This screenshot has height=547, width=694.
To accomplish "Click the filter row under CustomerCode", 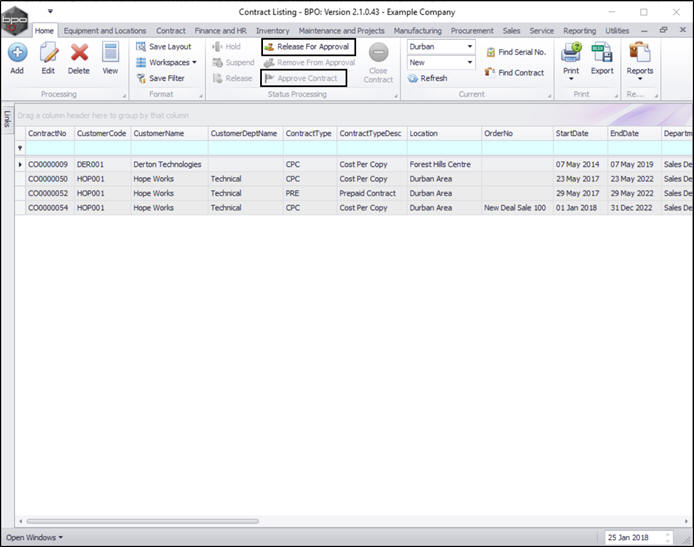I will 103,148.
